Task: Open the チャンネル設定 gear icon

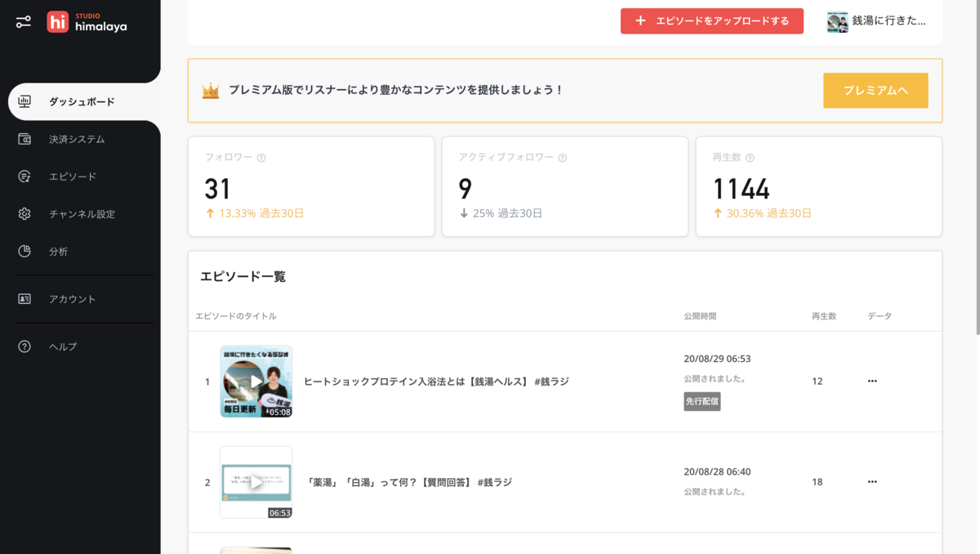Action: pyautogui.click(x=25, y=212)
